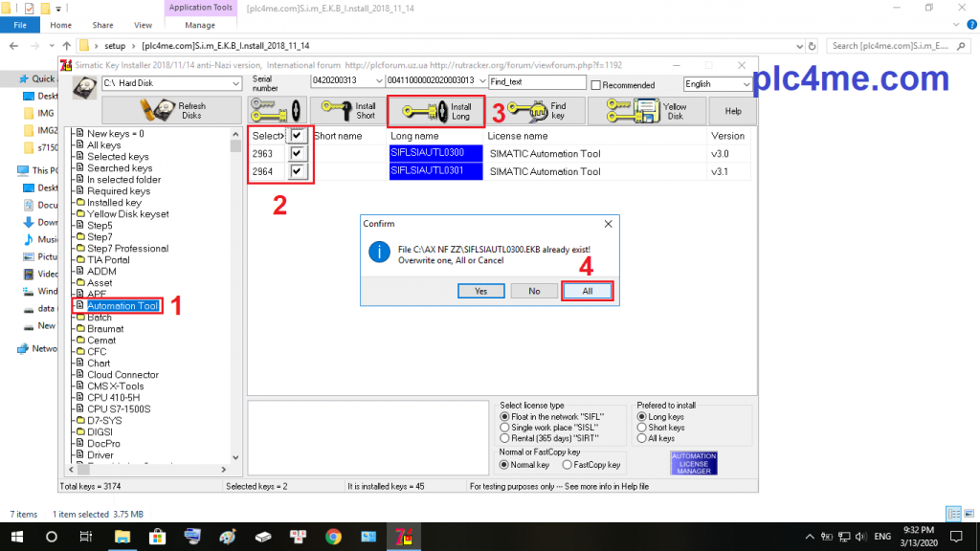Choose the FastCopy key radio button
The image size is (980, 551).
567,465
